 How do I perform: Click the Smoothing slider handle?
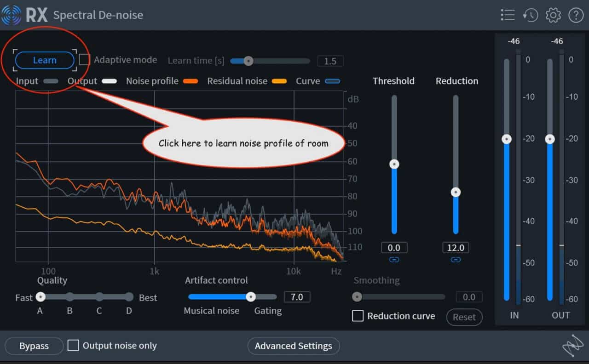click(x=357, y=297)
